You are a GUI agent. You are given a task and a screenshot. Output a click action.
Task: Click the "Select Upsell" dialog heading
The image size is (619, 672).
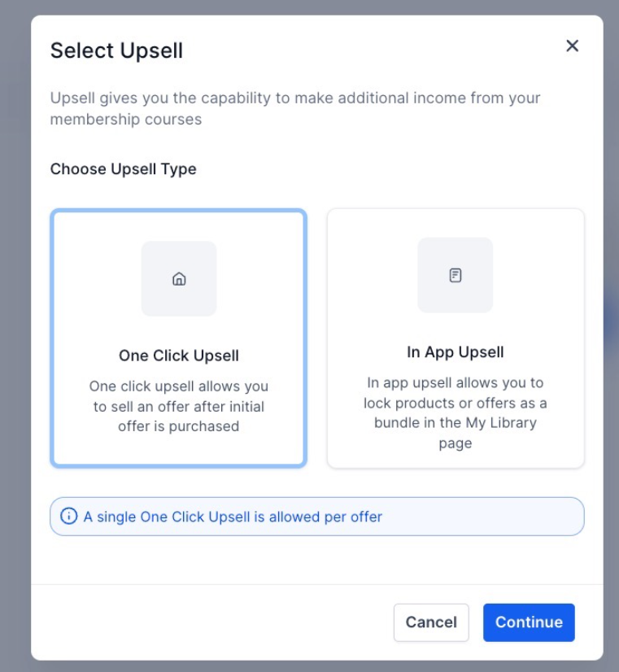coord(116,50)
